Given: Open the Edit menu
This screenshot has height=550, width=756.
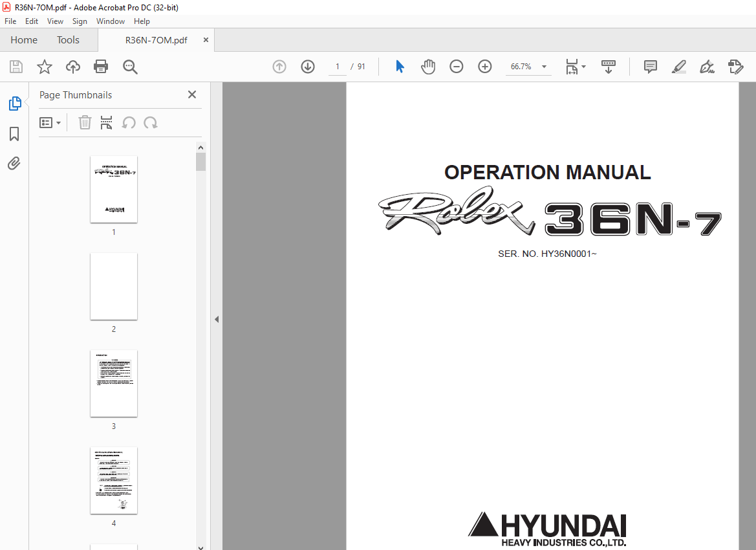Looking at the screenshot, I should pyautogui.click(x=31, y=21).
